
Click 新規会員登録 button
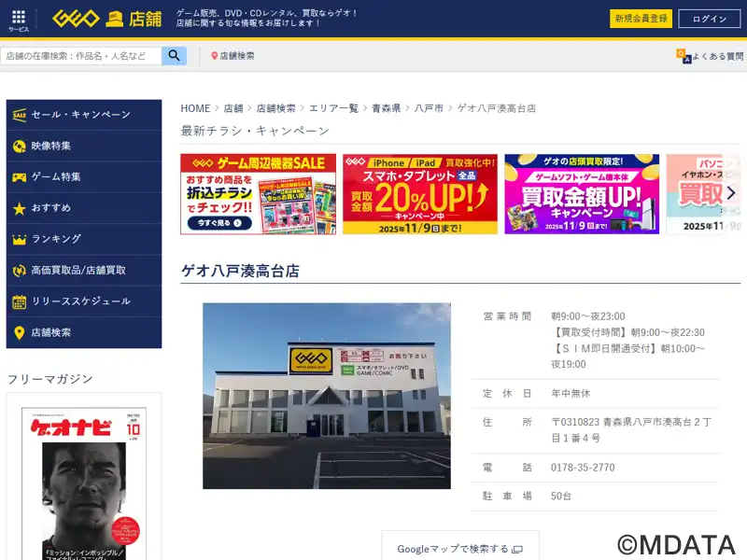[641, 19]
